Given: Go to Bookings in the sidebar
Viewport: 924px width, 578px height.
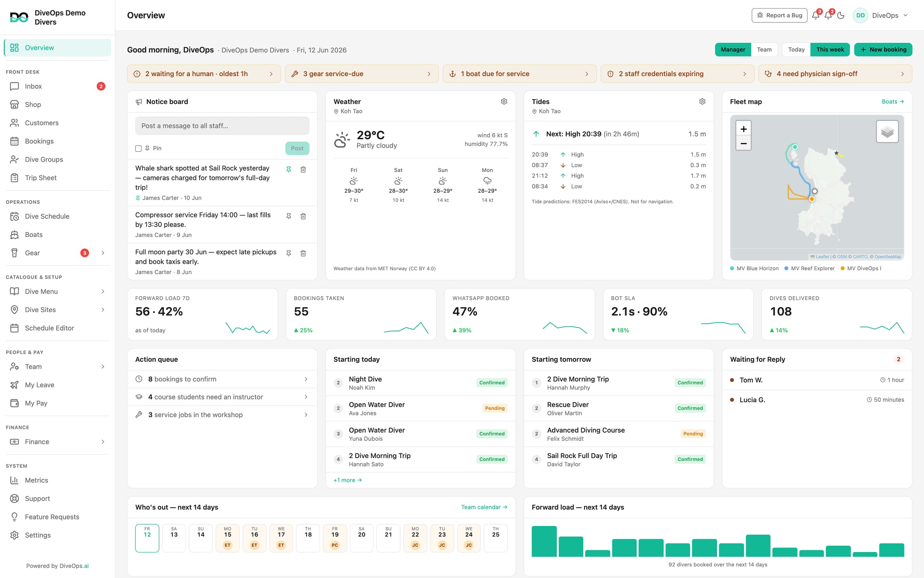Looking at the screenshot, I should (57, 141).
